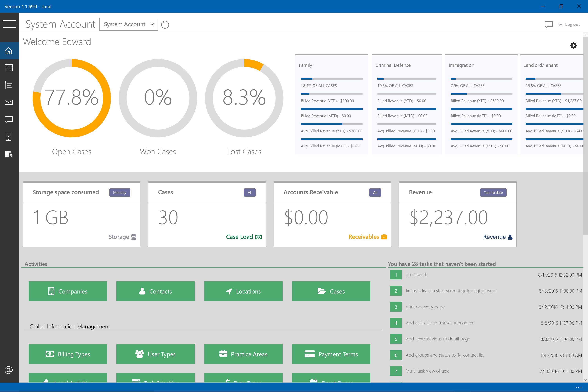The image size is (588, 392).
Task: Open the Companies activity button
Action: 68,291
